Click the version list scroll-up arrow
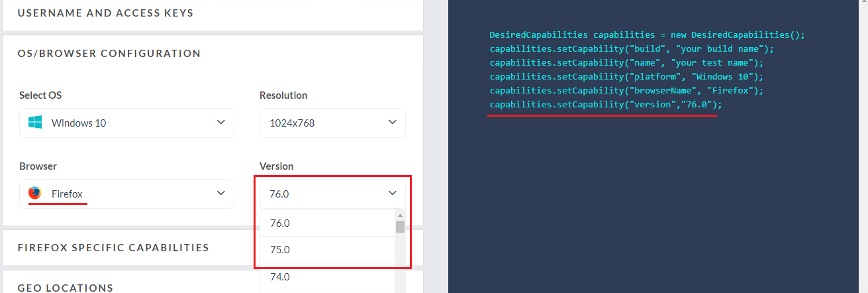Screen dimensions: 868x293 [400, 215]
